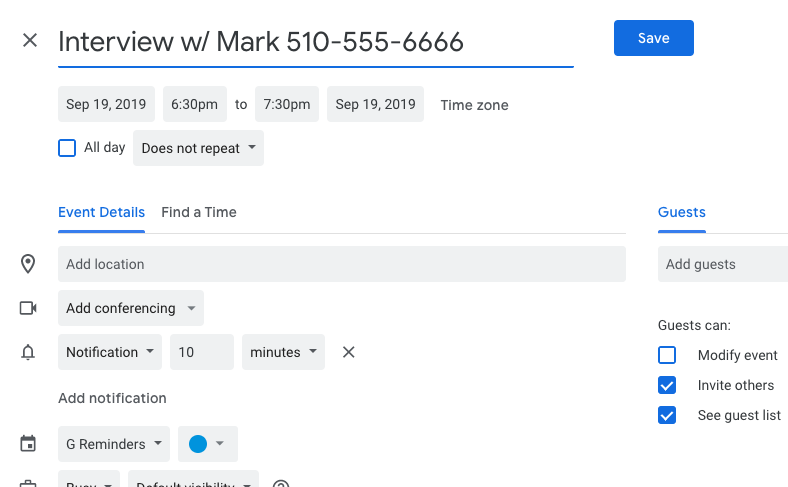The image size is (788, 487).
Task: Select the Guests tab
Action: pos(682,213)
